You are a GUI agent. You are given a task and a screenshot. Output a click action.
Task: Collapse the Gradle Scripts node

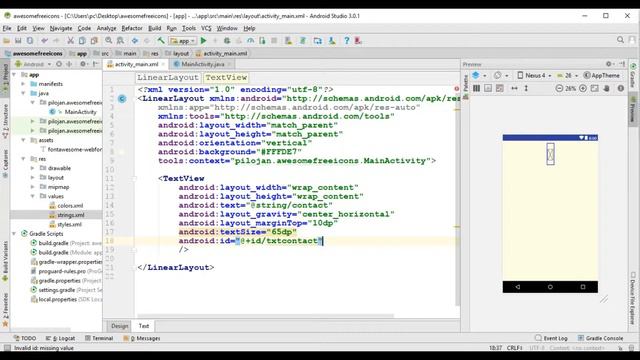[14, 234]
